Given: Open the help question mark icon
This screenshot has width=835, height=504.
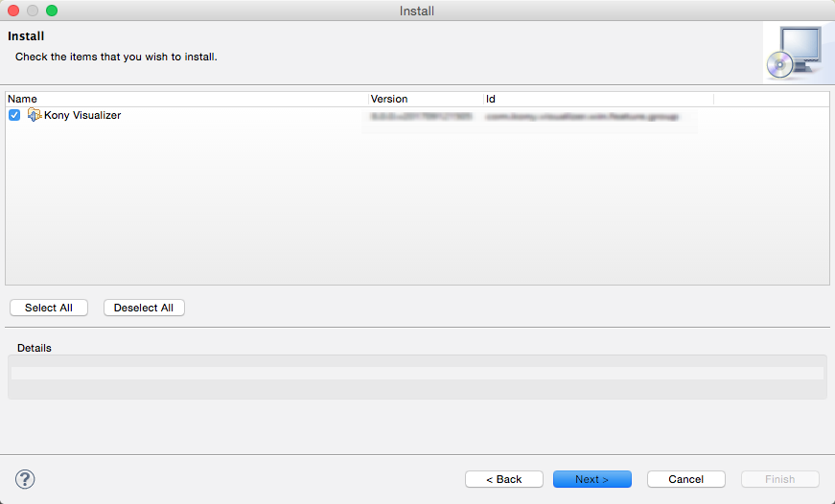Looking at the screenshot, I should [x=25, y=479].
